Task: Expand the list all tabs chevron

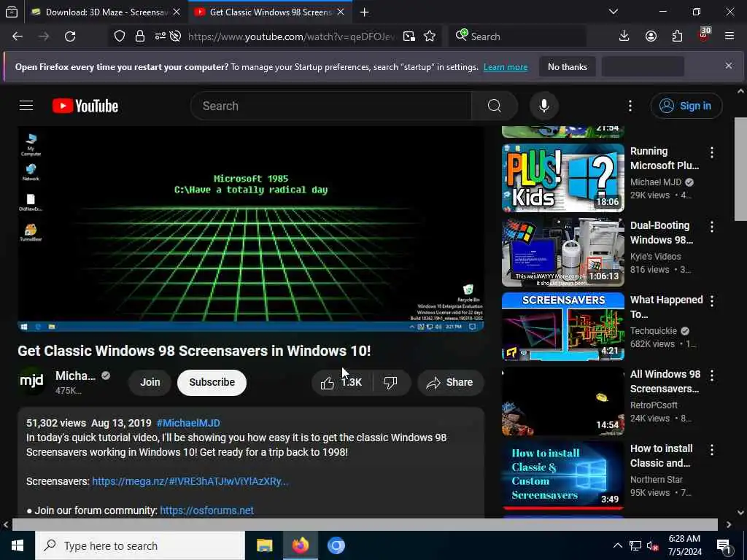Action: 614,12
